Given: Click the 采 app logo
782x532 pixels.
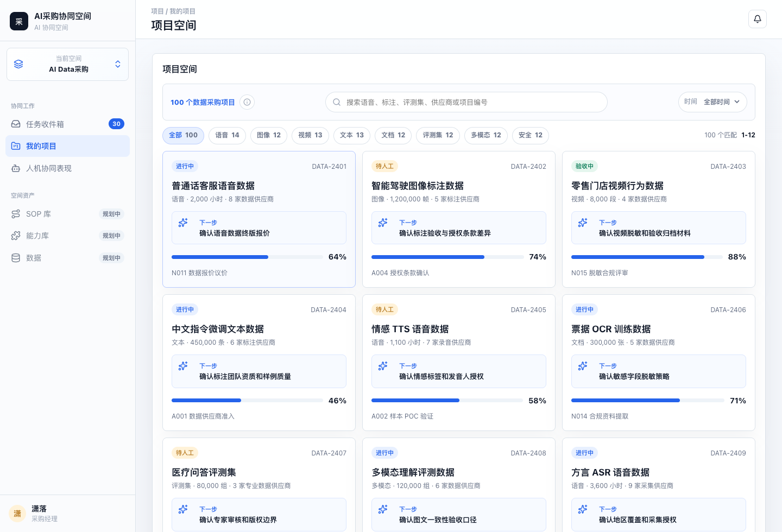Looking at the screenshot, I should click(x=19, y=21).
